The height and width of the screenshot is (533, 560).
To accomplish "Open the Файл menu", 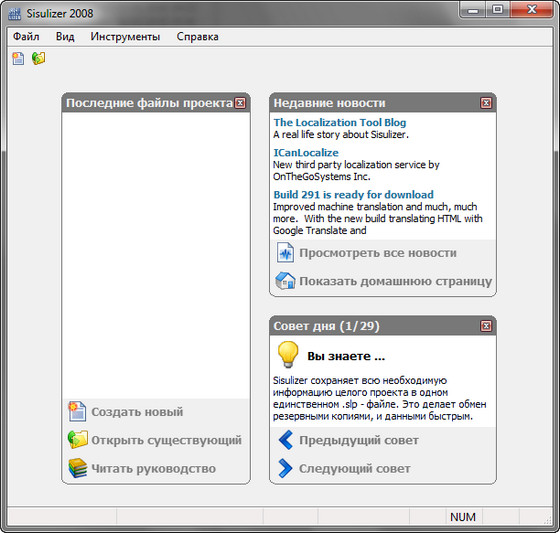I will coord(26,36).
